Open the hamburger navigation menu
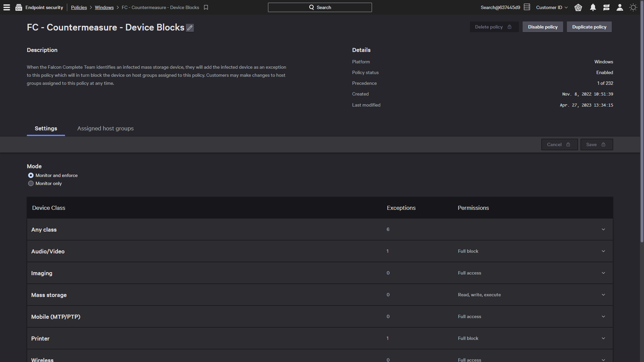This screenshot has width=644, height=362. point(7,7)
